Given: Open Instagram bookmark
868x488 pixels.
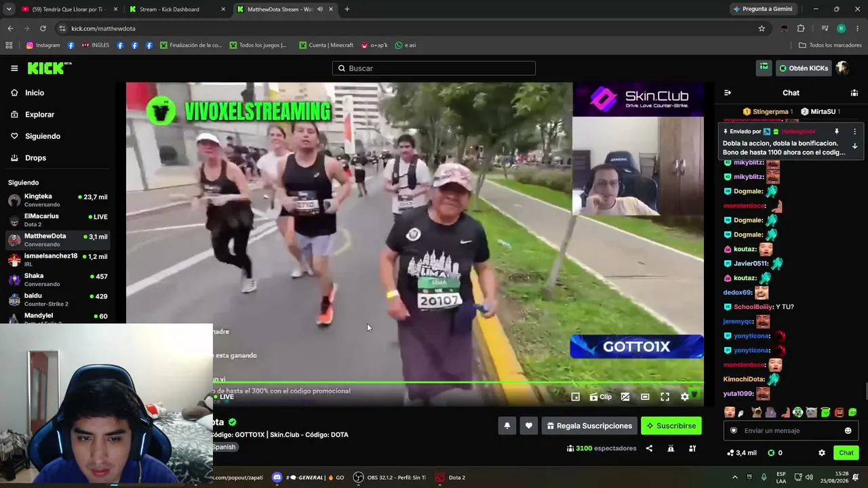Looking at the screenshot, I should (x=43, y=45).
